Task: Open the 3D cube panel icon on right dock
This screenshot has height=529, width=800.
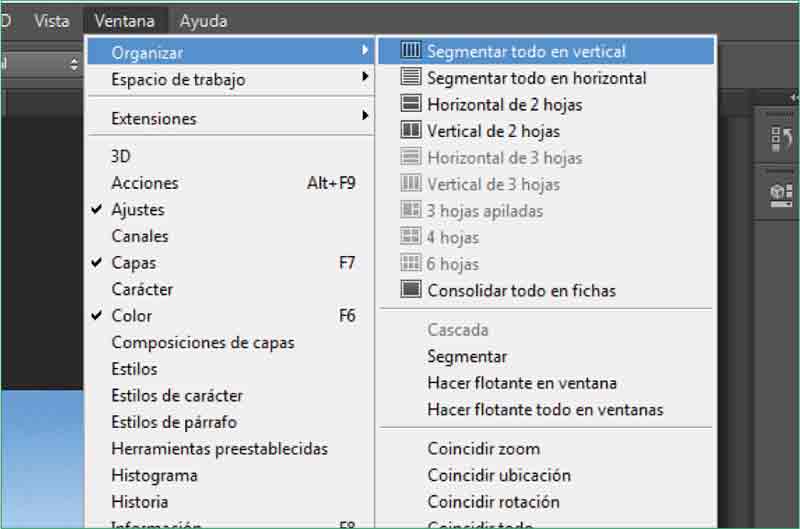Action: pos(782,192)
